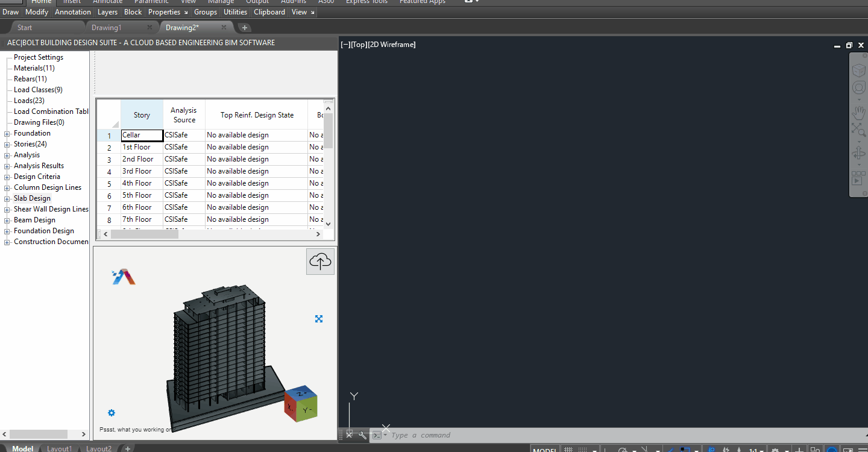Select the Cellar story cell

pyautogui.click(x=142, y=135)
